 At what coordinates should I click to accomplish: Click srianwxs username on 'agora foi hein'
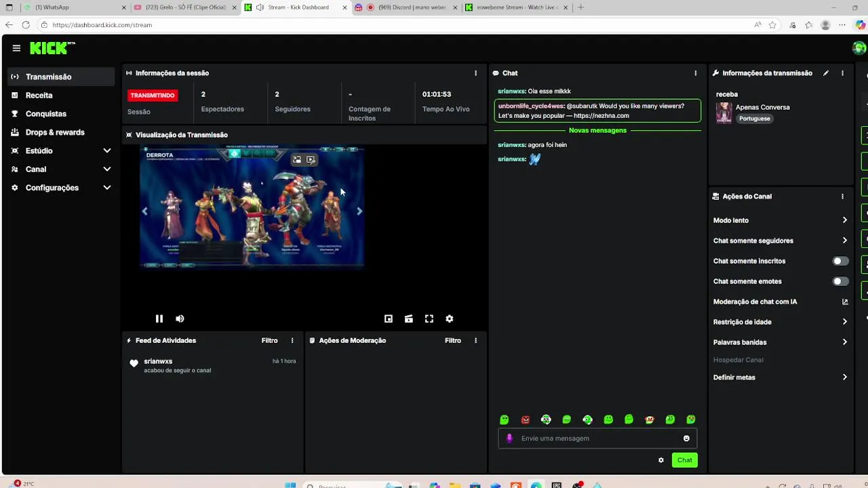click(x=511, y=145)
